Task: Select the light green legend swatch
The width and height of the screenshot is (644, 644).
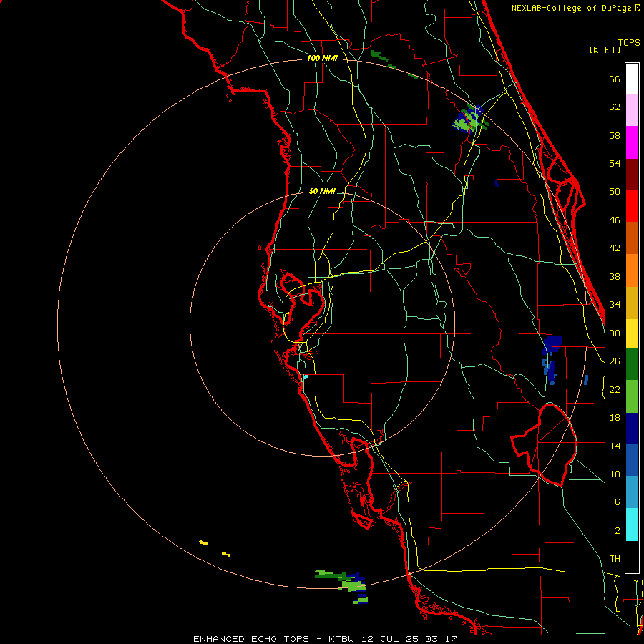Action: point(632,396)
